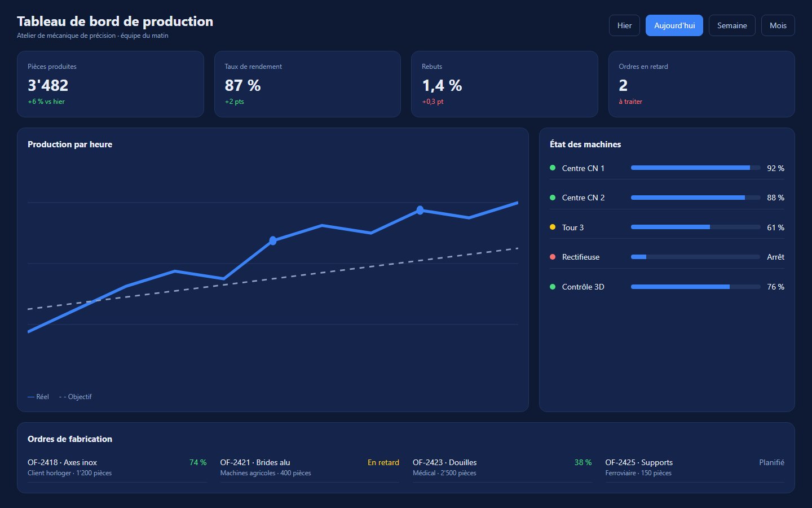Viewport: 812px width, 508px height.
Task: Switch to the Hier period tab
Action: tap(624, 25)
